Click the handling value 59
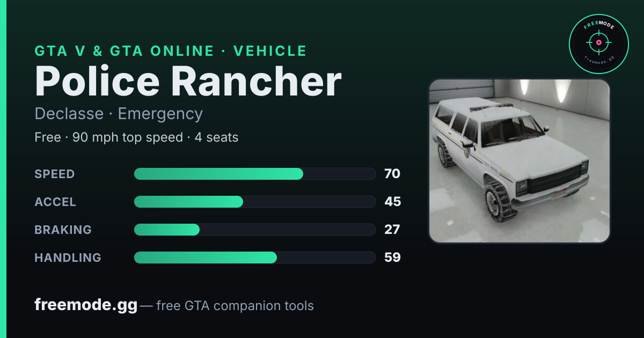644x338 pixels. [392, 258]
